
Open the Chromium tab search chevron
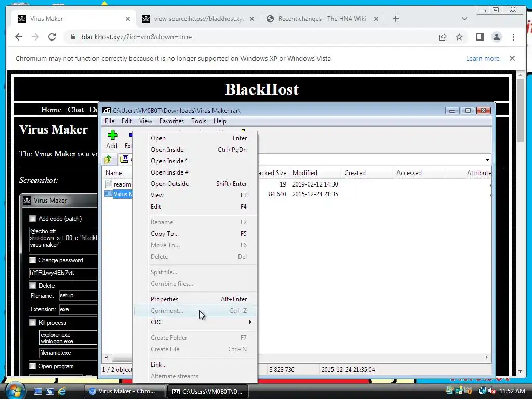click(464, 19)
